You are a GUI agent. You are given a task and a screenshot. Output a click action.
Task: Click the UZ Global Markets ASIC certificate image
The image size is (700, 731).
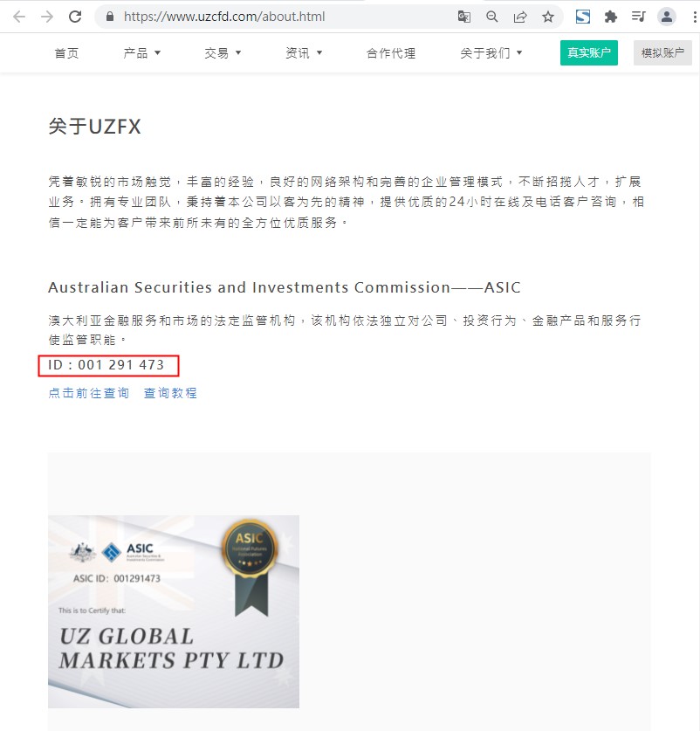coord(174,611)
